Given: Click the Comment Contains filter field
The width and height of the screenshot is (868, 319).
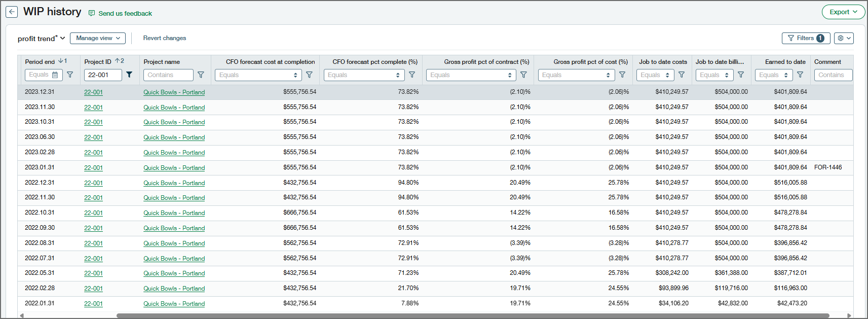Looking at the screenshot, I should click(833, 75).
